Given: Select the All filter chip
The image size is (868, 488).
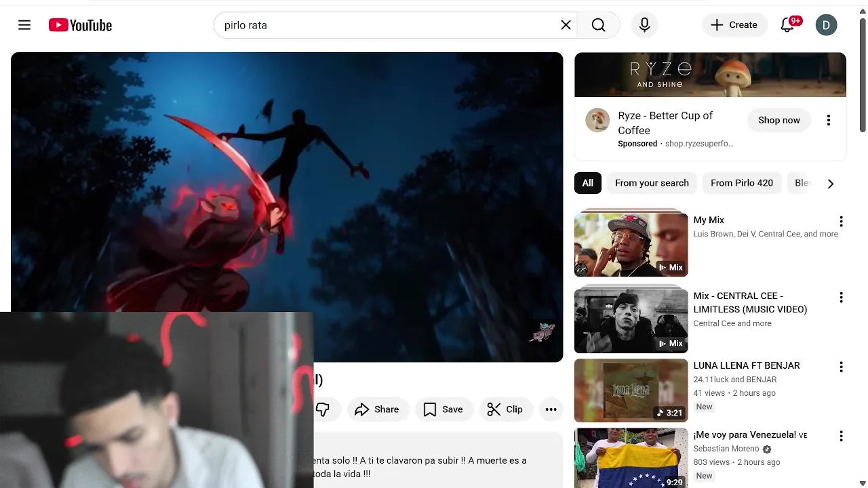Looking at the screenshot, I should [x=588, y=183].
